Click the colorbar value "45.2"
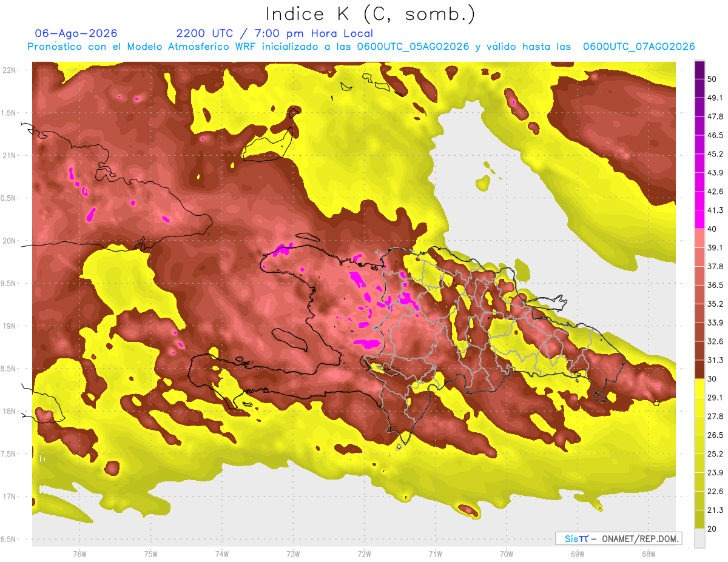The image size is (728, 562). click(715, 154)
